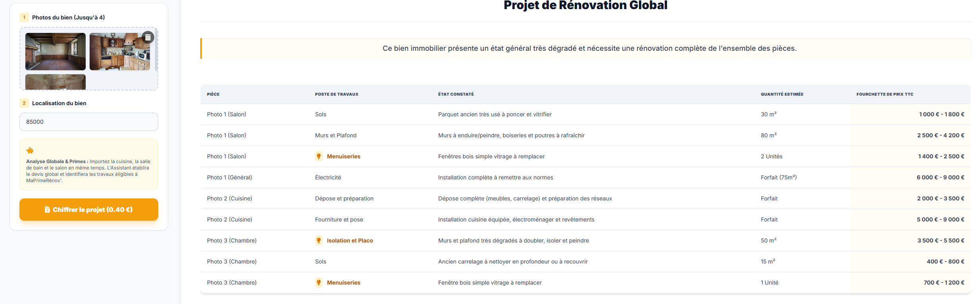Click document icon on Chiffrer le projet button
Viewport: 980px width, 304px height.
pyautogui.click(x=47, y=210)
